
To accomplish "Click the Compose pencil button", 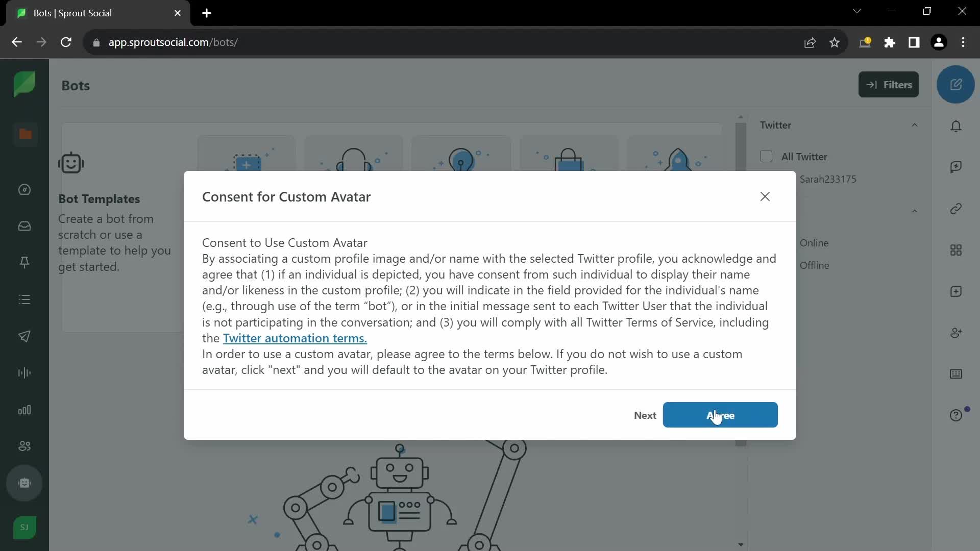I will pos(955,84).
